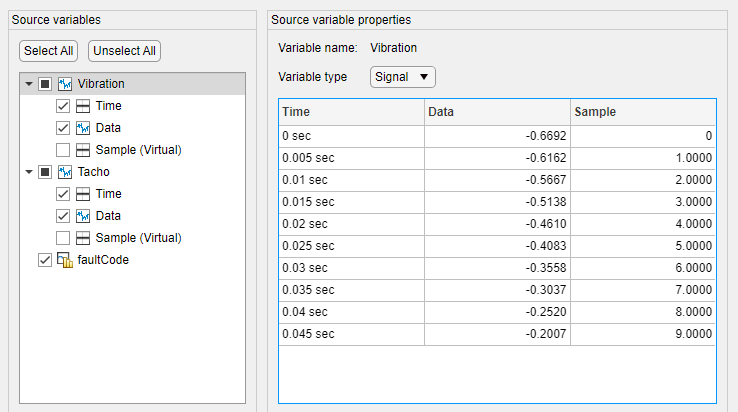738x412 pixels.
Task: Click the '0.015 sec' time cell
Action: [x=352, y=202]
